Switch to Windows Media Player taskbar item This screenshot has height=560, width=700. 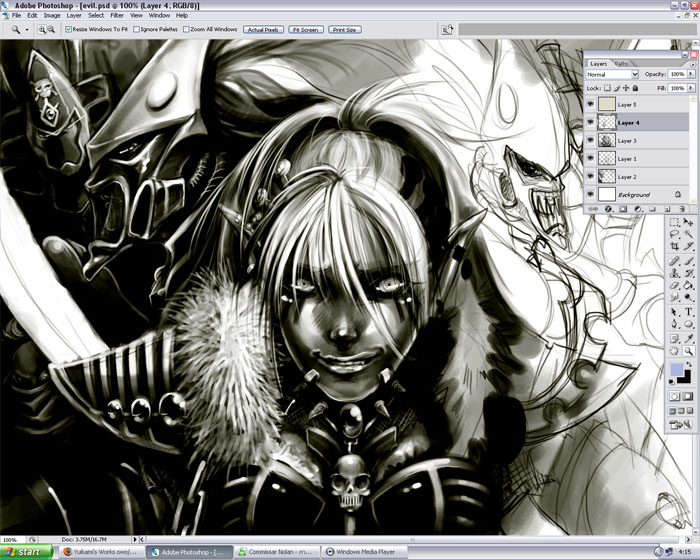[365, 552]
